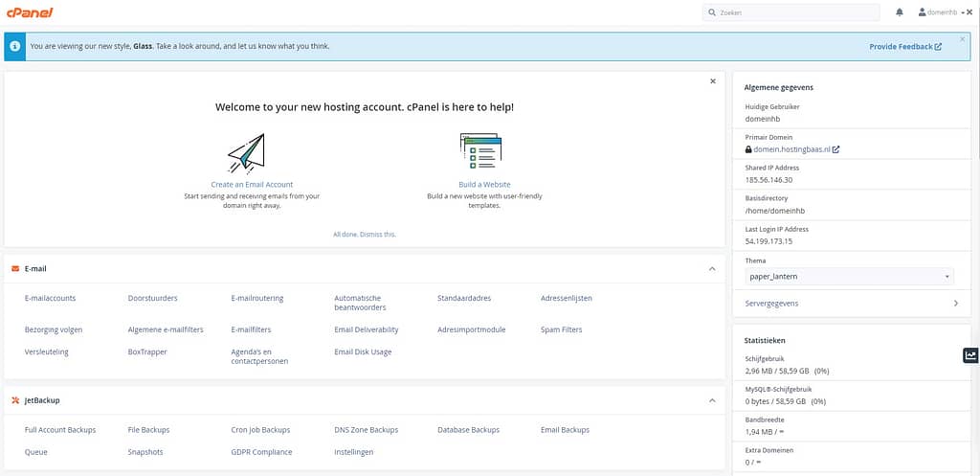Open Adressenlijsten

[x=567, y=299]
